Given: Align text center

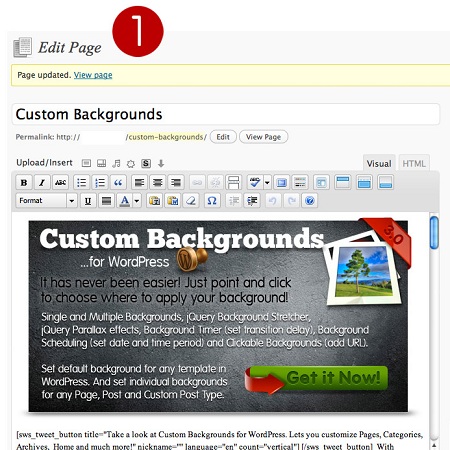Looking at the screenshot, I should click(x=157, y=183).
